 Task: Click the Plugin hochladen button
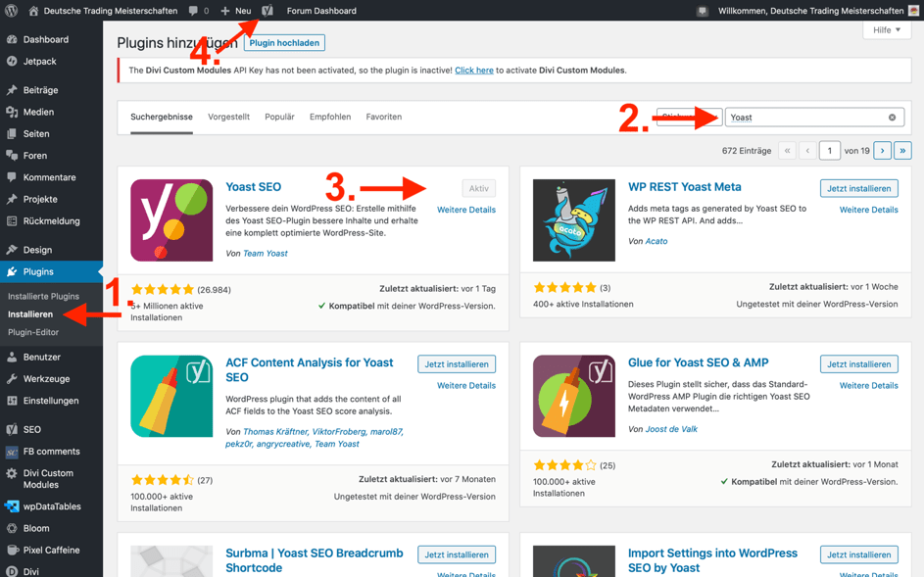click(284, 43)
